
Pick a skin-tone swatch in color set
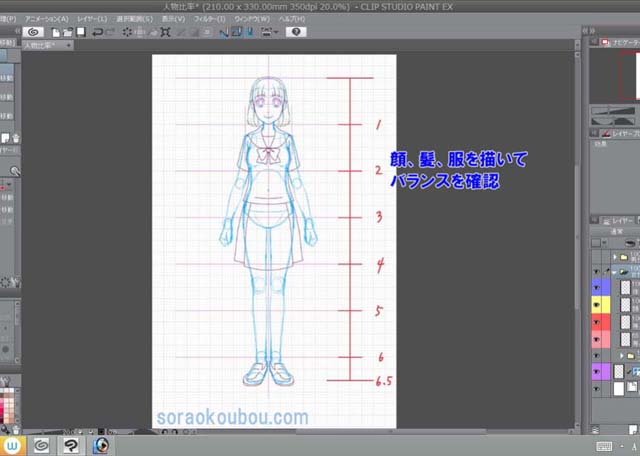click(11, 405)
